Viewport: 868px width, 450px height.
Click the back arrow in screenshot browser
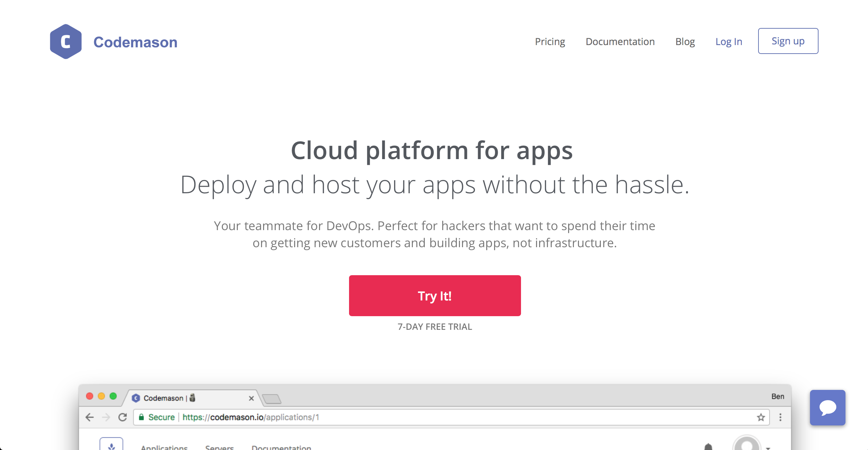click(90, 417)
